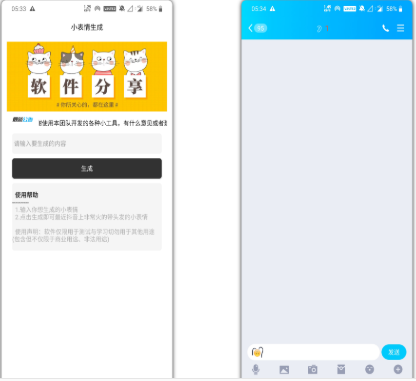The width and height of the screenshot is (416, 381).
Task: Open the image gallery picker icon
Action: [284, 370]
